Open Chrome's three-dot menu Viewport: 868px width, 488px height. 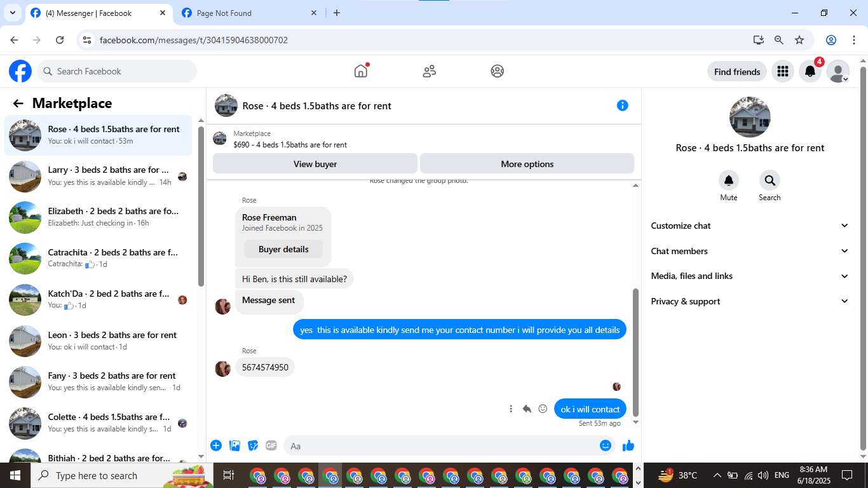[854, 40]
